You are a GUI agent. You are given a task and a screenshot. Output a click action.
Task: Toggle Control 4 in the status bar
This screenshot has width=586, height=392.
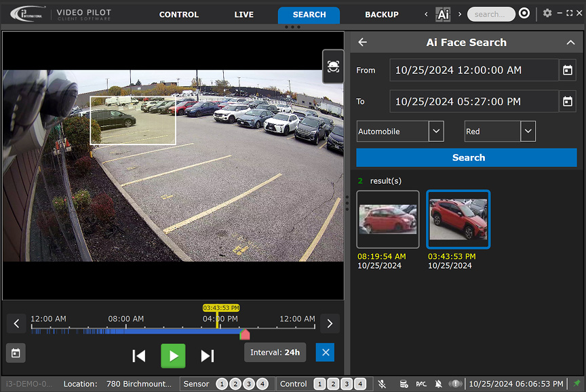click(361, 383)
